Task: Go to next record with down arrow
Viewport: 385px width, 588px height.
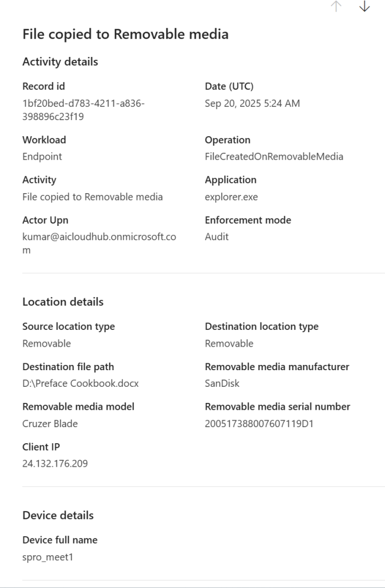Action: 364,6
